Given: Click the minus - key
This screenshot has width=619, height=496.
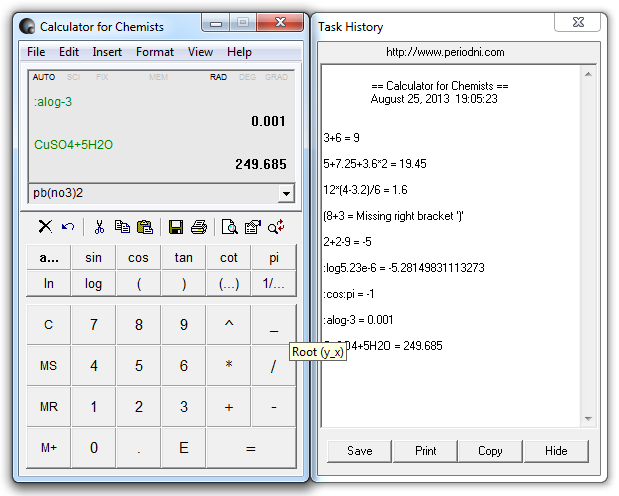Looking at the screenshot, I should (274, 406).
